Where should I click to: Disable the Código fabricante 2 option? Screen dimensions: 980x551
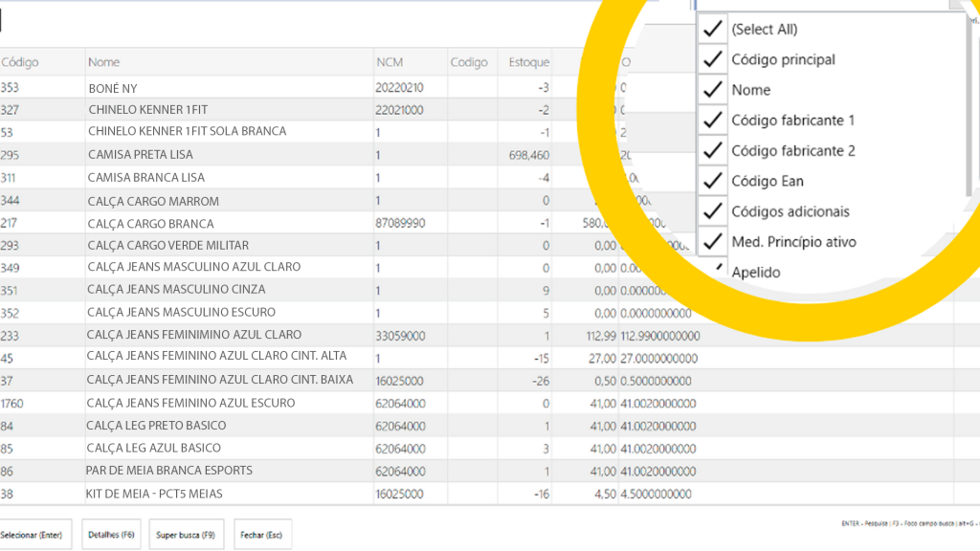coord(712,150)
